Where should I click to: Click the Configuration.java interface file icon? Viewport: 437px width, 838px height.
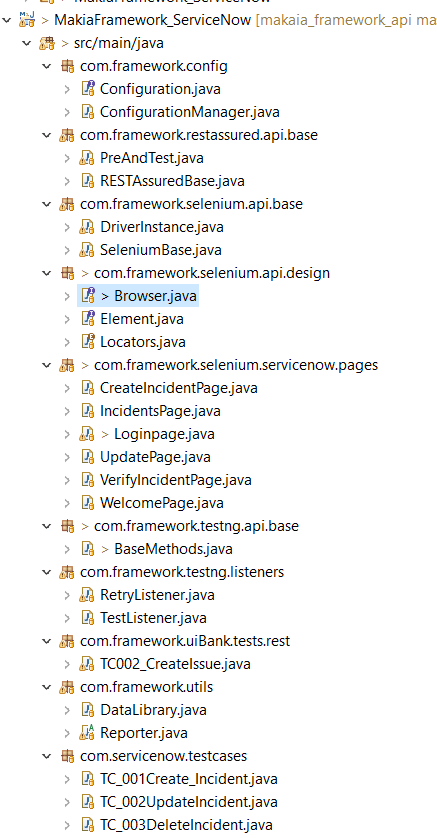[87, 89]
